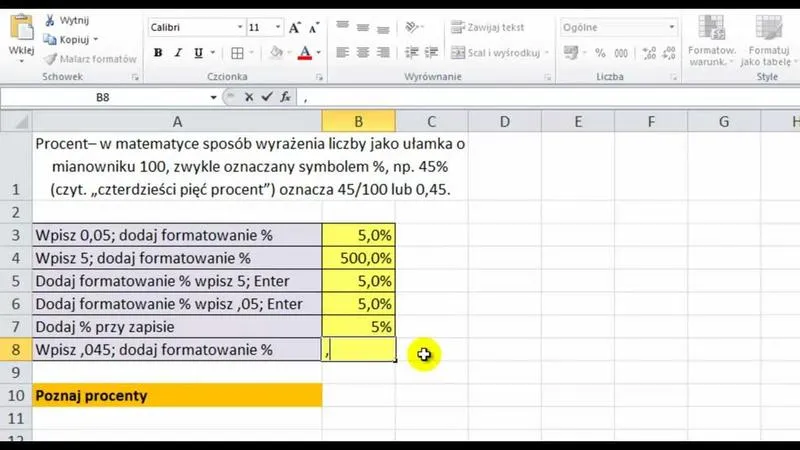The height and width of the screenshot is (450, 800).
Task: Click Scal i wyśrodkuj button
Action: click(495, 53)
